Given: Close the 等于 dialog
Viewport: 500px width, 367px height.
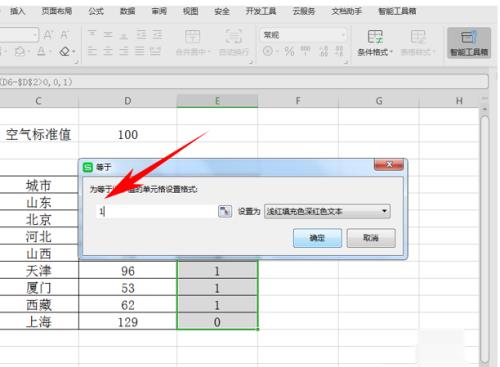Looking at the screenshot, I should coord(389,164).
